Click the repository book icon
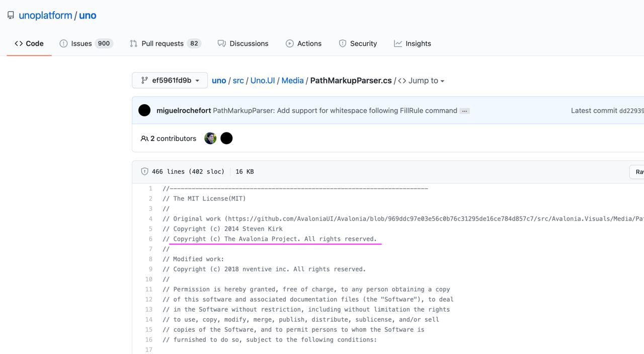The width and height of the screenshot is (644, 354). coord(11,16)
